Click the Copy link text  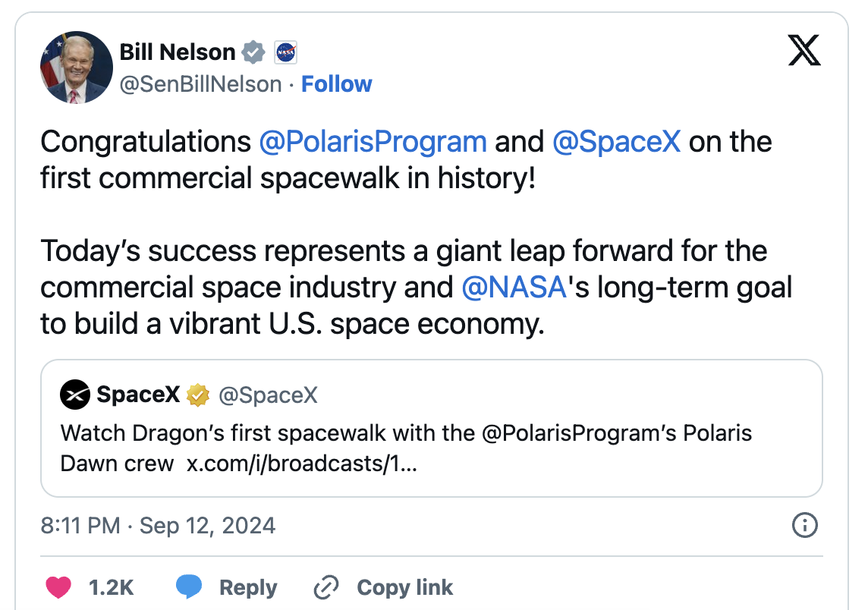point(404,587)
